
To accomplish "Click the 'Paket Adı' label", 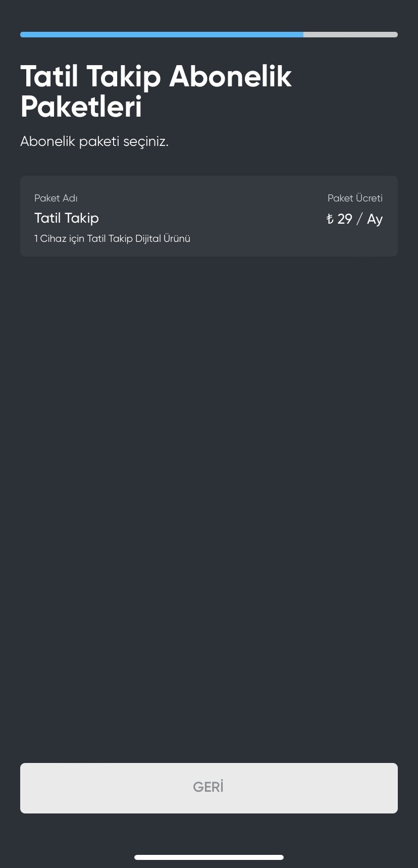I will (x=56, y=198).
